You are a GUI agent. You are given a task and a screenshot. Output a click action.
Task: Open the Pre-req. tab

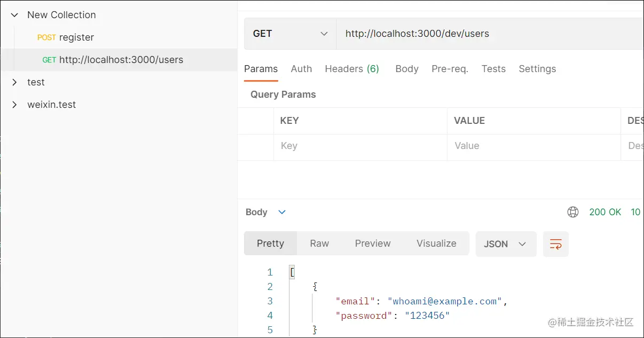pyautogui.click(x=450, y=69)
